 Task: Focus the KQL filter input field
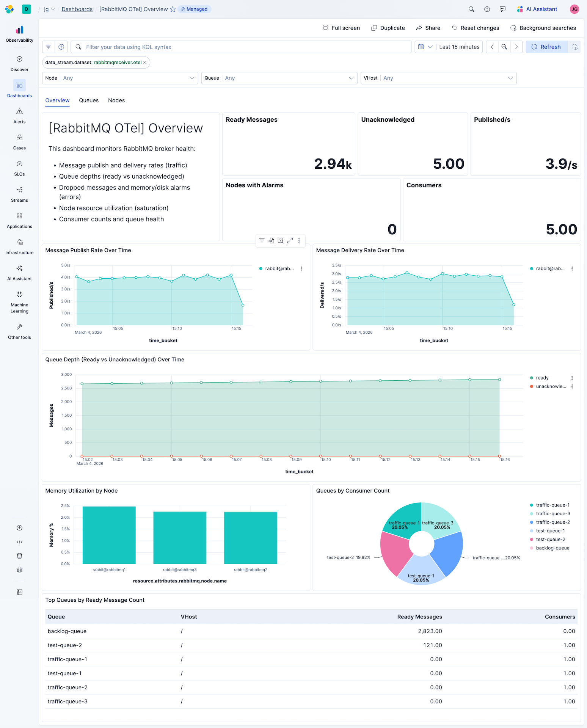(241, 47)
